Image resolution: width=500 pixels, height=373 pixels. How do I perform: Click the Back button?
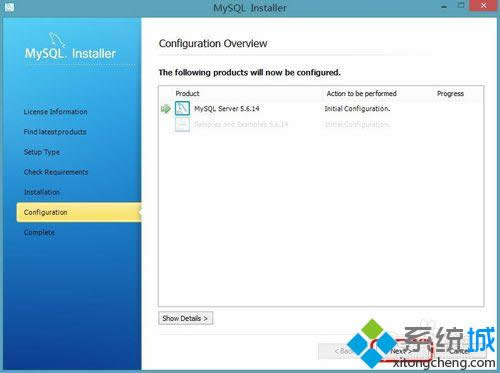coord(343,351)
